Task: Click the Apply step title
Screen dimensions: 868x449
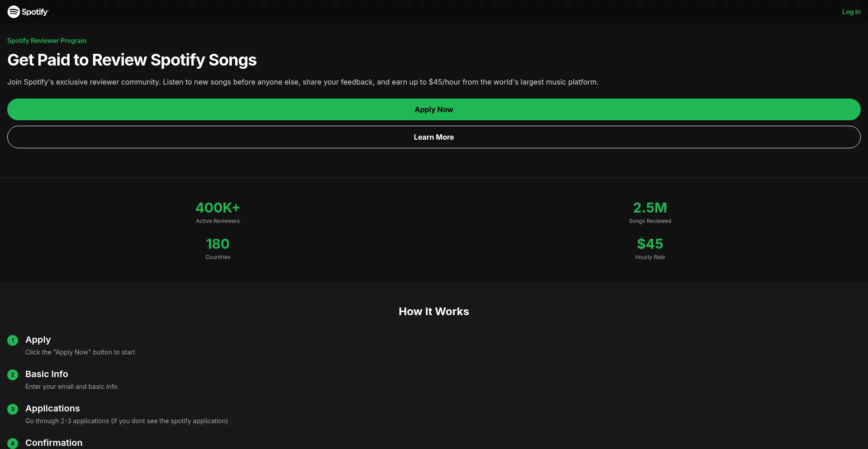Action: click(x=38, y=340)
